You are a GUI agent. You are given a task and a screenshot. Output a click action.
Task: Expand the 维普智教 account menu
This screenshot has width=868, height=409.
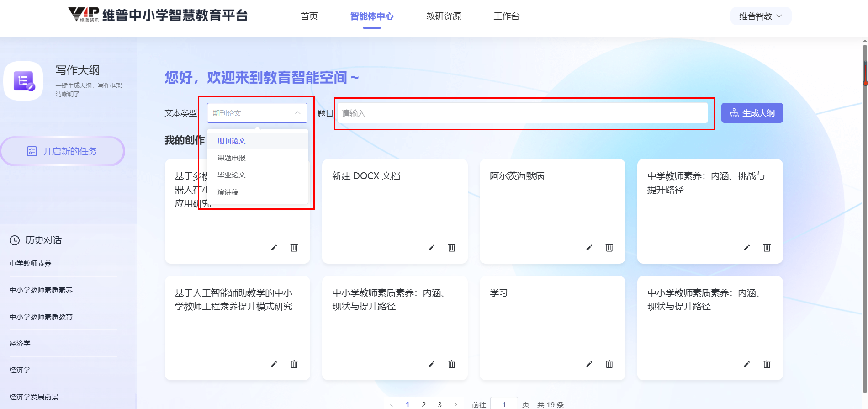coord(761,16)
